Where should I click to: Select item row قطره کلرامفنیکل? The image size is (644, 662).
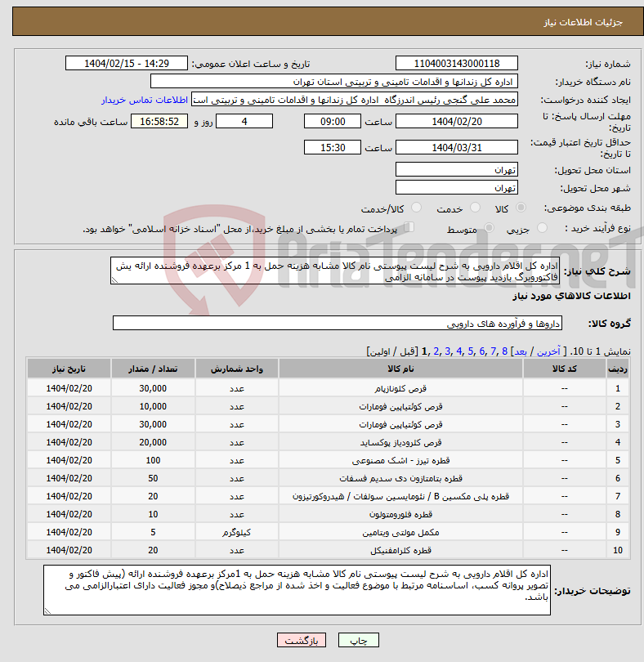[328, 550]
